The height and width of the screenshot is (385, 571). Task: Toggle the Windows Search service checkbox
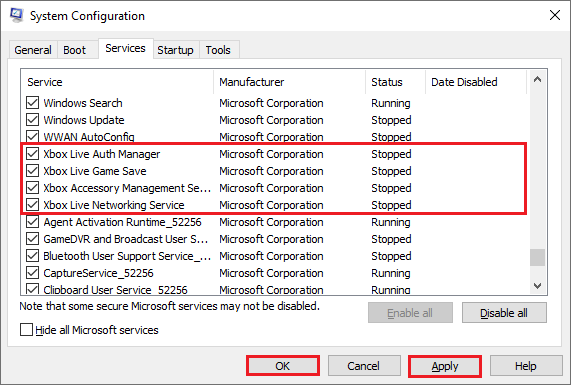point(32,103)
